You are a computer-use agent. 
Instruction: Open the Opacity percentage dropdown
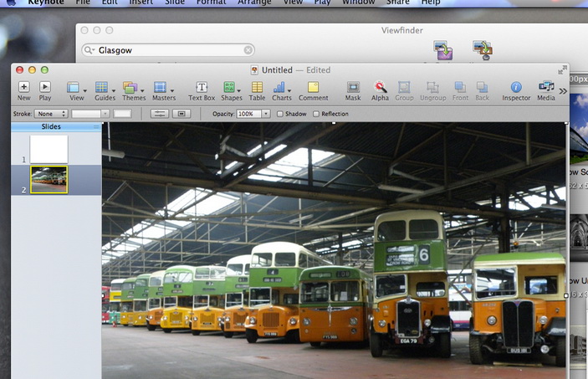266,114
